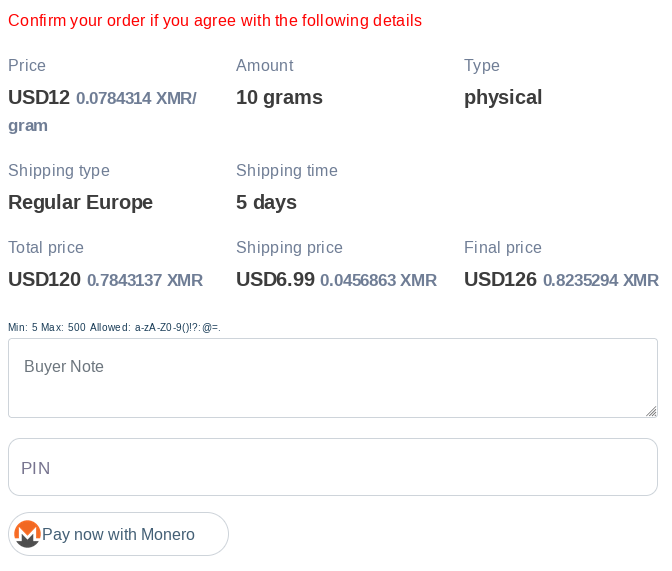Select the USD120 total price
This screenshot has width=672, height=571.
click(x=44, y=280)
